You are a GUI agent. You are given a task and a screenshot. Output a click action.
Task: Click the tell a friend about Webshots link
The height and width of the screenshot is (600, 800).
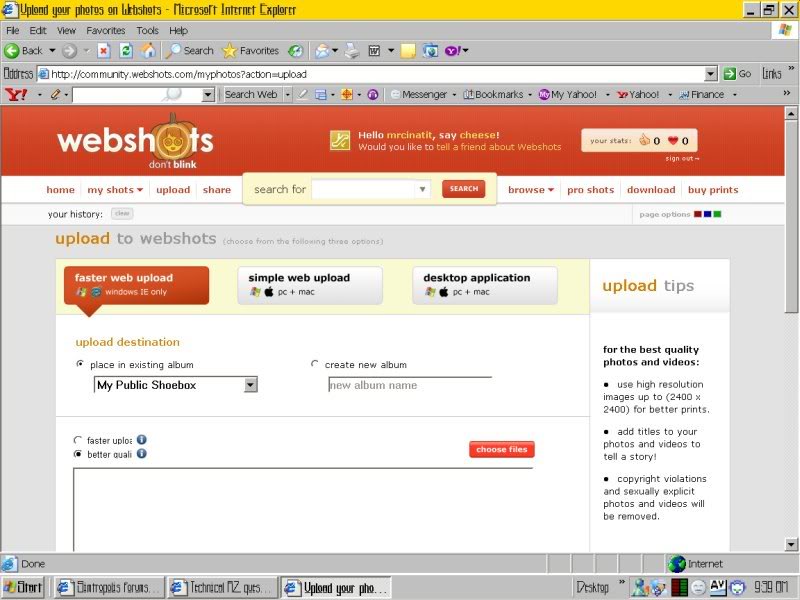click(498, 147)
